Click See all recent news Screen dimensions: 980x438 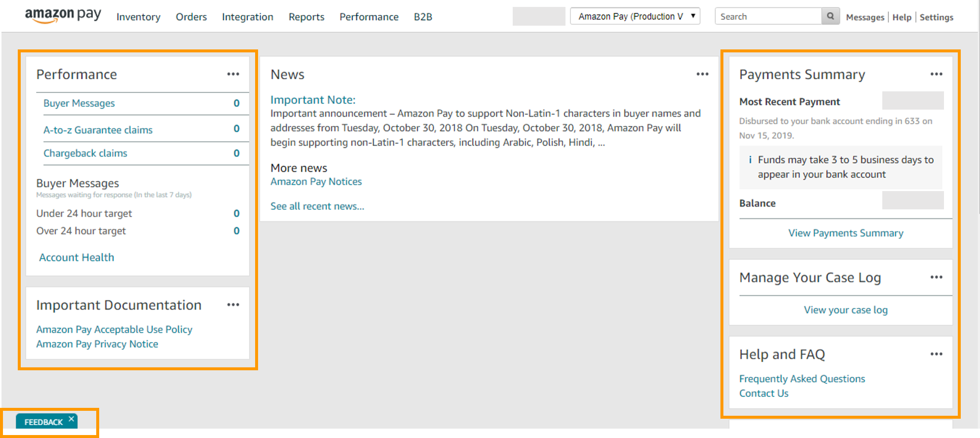317,206
